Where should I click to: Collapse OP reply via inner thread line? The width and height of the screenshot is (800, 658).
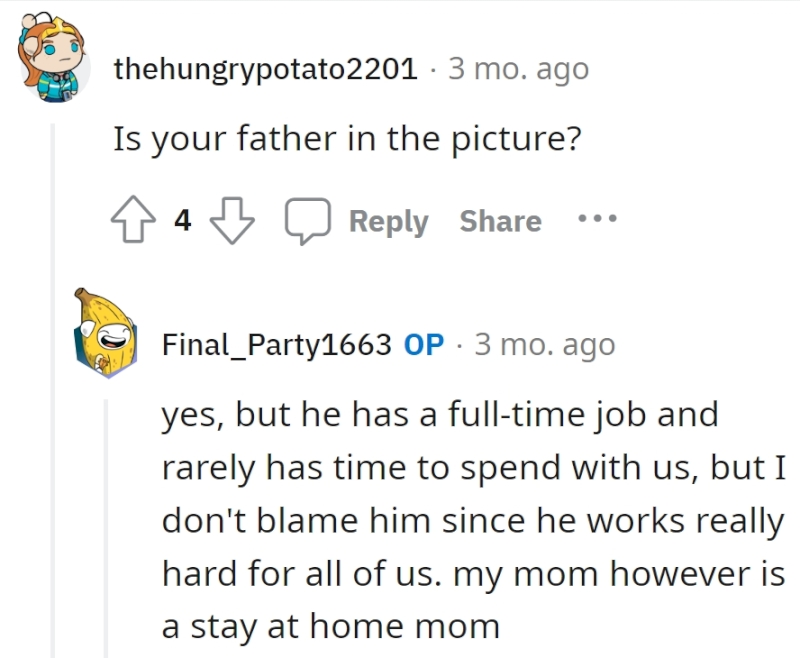pyautogui.click(x=106, y=528)
